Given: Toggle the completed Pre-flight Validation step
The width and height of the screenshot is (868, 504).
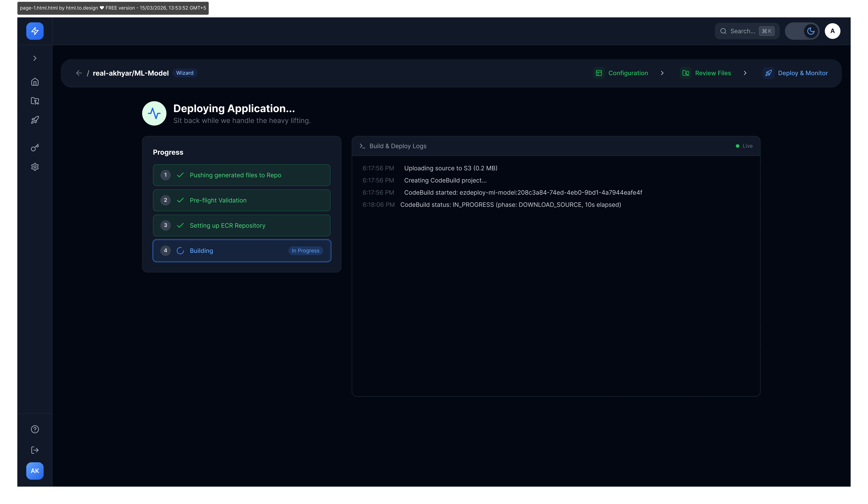Looking at the screenshot, I should point(241,200).
